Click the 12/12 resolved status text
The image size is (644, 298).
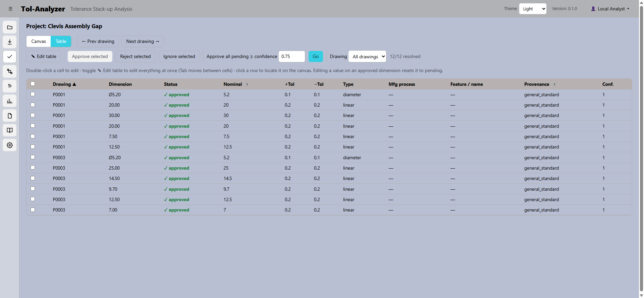coord(405,57)
